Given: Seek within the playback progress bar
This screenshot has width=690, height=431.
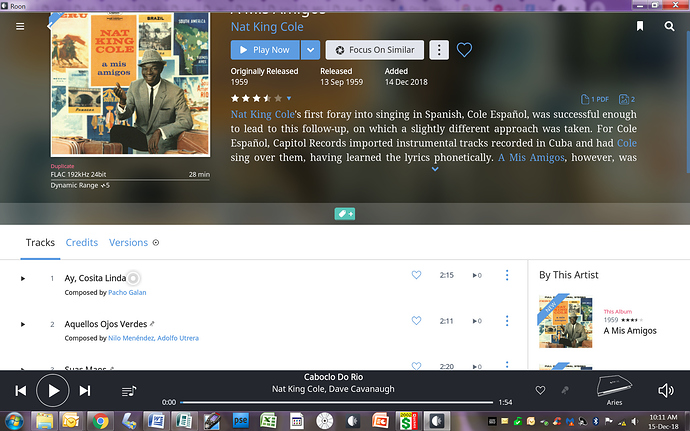Looking at the screenshot, I should 337,402.
